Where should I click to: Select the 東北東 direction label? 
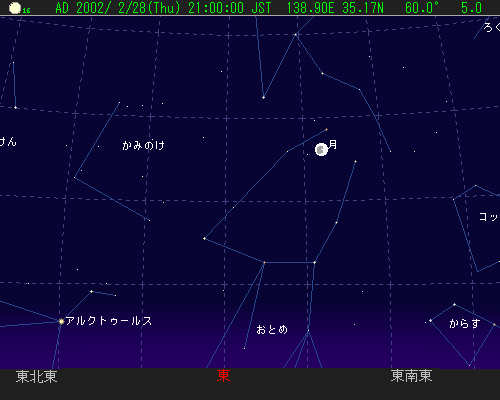click(x=37, y=377)
